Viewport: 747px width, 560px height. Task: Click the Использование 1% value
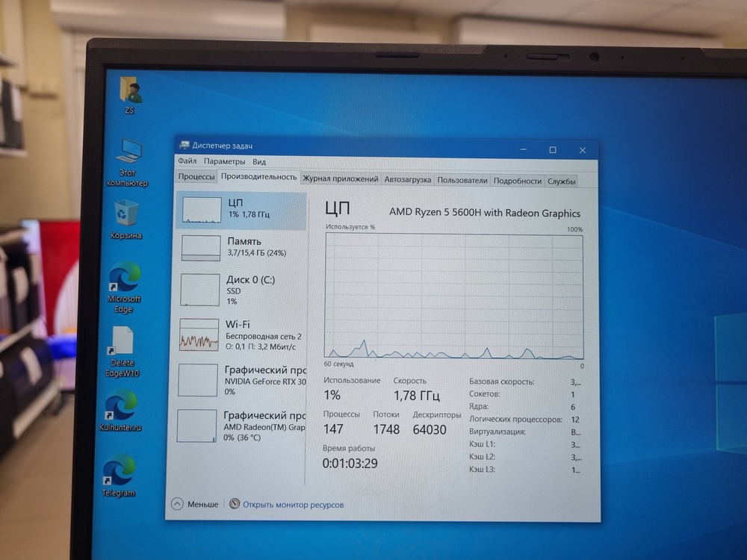click(332, 395)
